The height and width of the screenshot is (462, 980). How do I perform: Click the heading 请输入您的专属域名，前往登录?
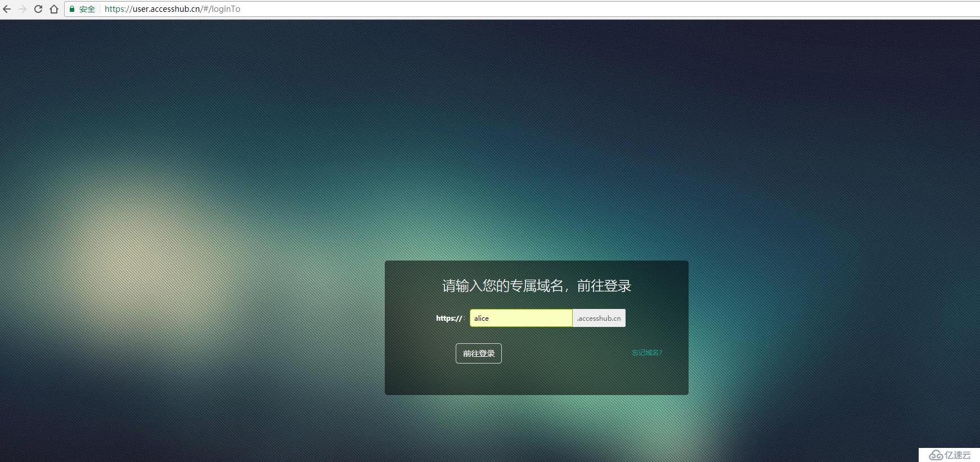537,286
